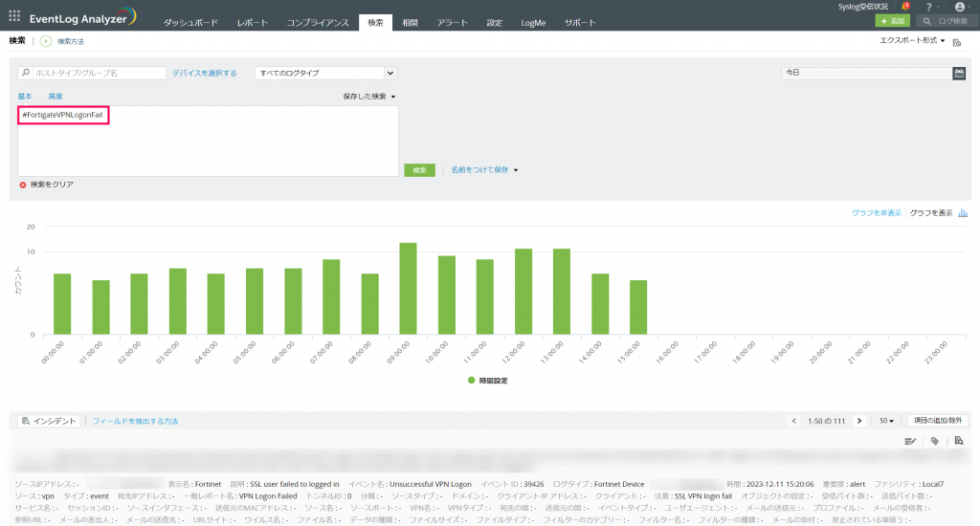
Task: Click the calendar date picker icon
Action: click(x=959, y=73)
